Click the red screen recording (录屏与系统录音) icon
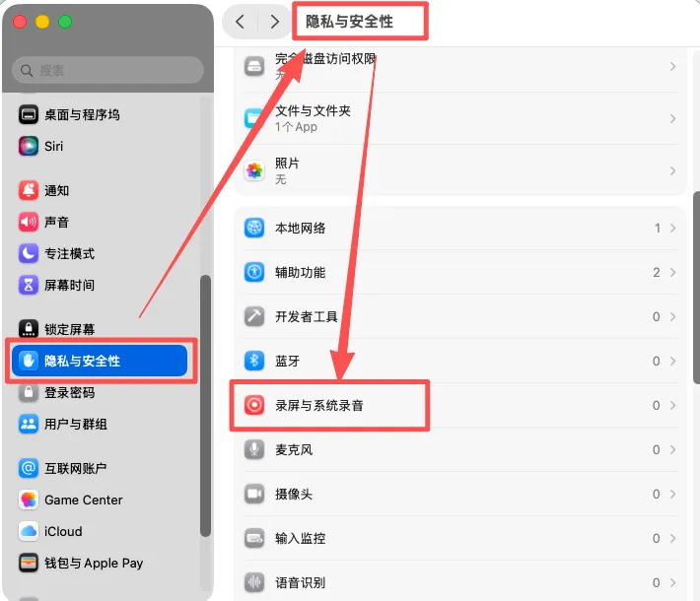This screenshot has height=601, width=700. coord(254,405)
